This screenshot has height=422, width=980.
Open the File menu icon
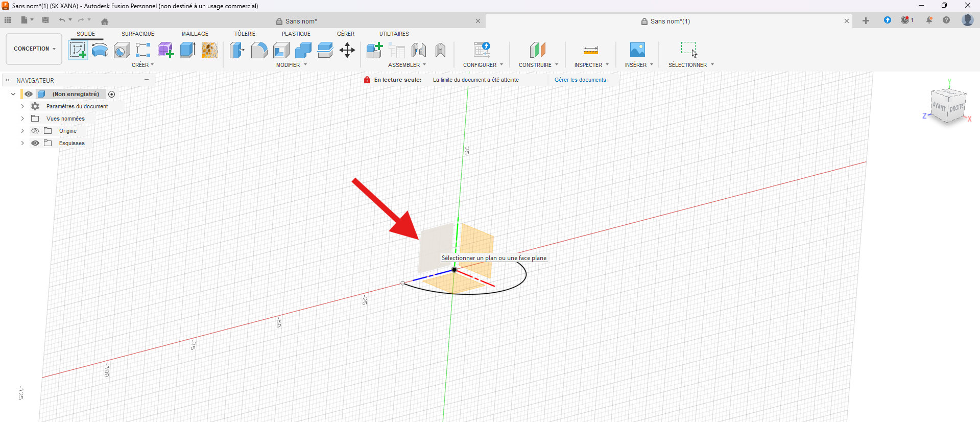tap(24, 20)
